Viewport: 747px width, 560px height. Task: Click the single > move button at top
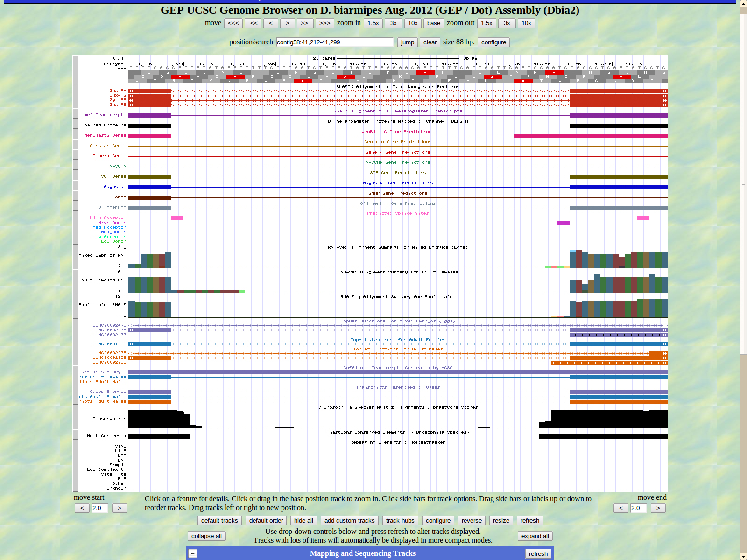288,23
